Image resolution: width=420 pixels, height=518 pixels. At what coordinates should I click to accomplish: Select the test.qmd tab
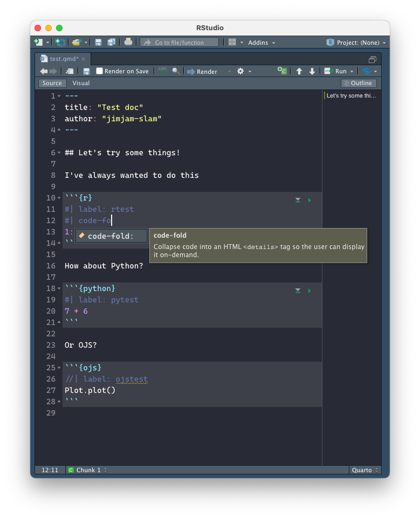[x=64, y=59]
